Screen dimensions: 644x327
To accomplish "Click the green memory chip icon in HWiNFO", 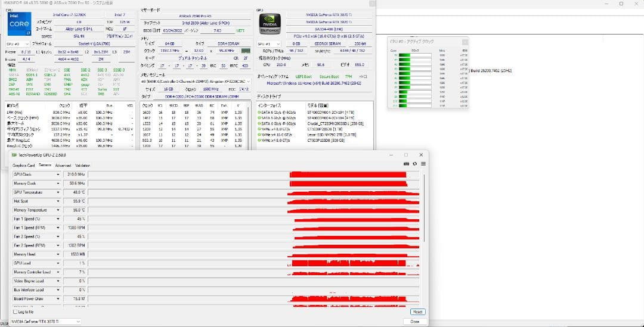I will click(246, 51).
